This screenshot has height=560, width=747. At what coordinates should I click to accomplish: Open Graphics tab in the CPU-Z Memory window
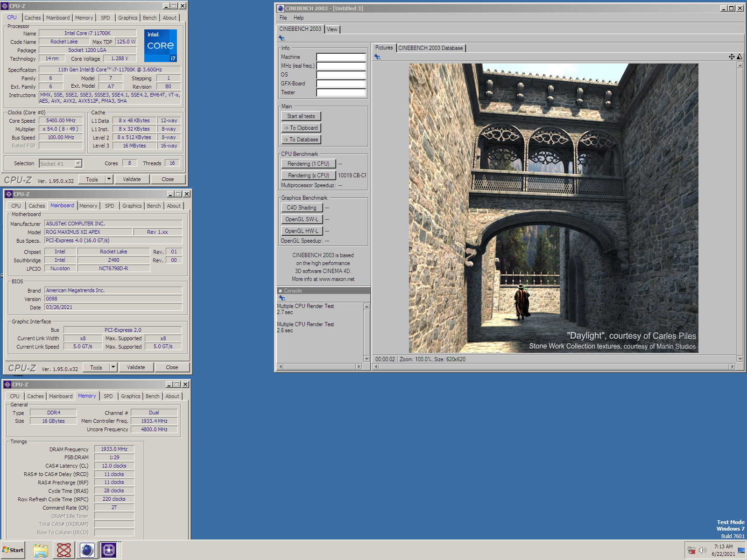130,396
